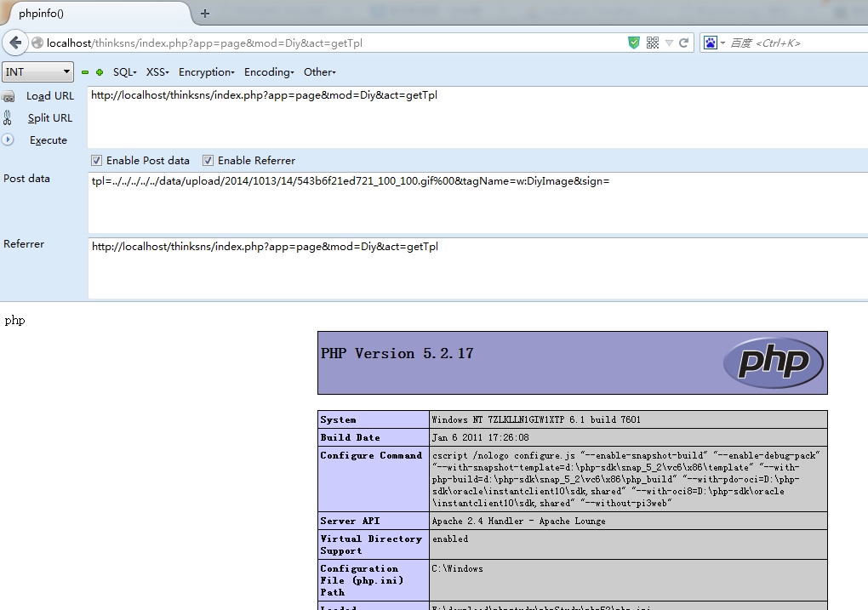Expand the search engine selector arrow
The height and width of the screenshot is (610, 868).
pyautogui.click(x=722, y=43)
